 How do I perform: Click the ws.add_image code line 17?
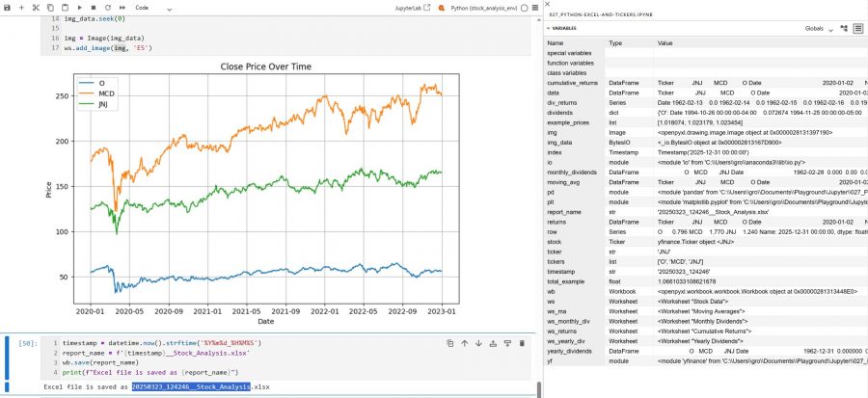coord(108,48)
